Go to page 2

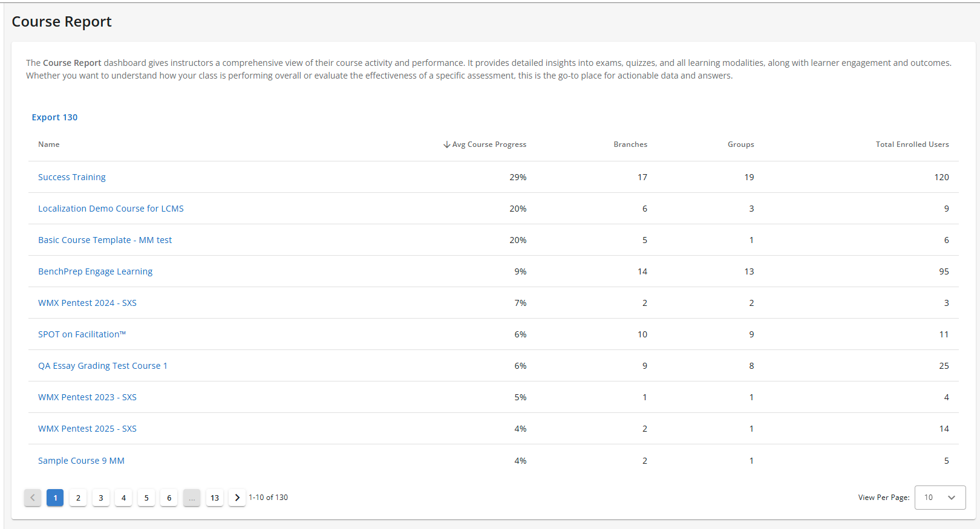coord(78,498)
